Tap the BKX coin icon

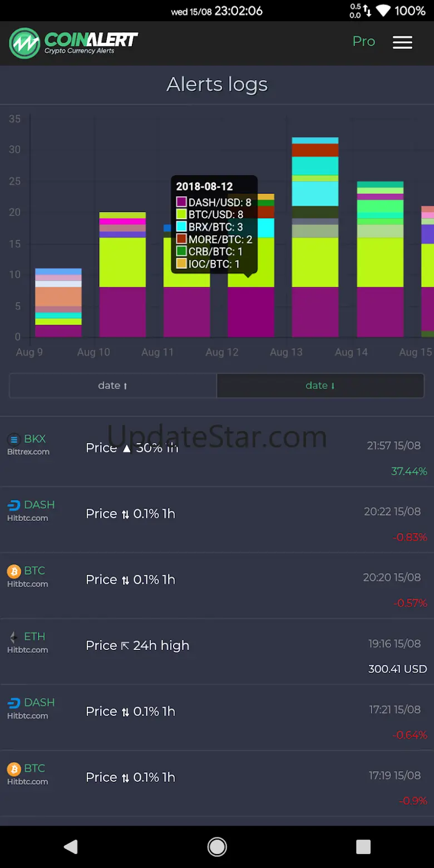click(14, 440)
